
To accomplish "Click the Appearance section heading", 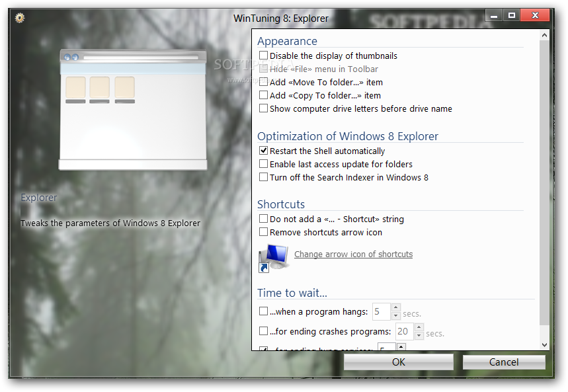I will [287, 41].
